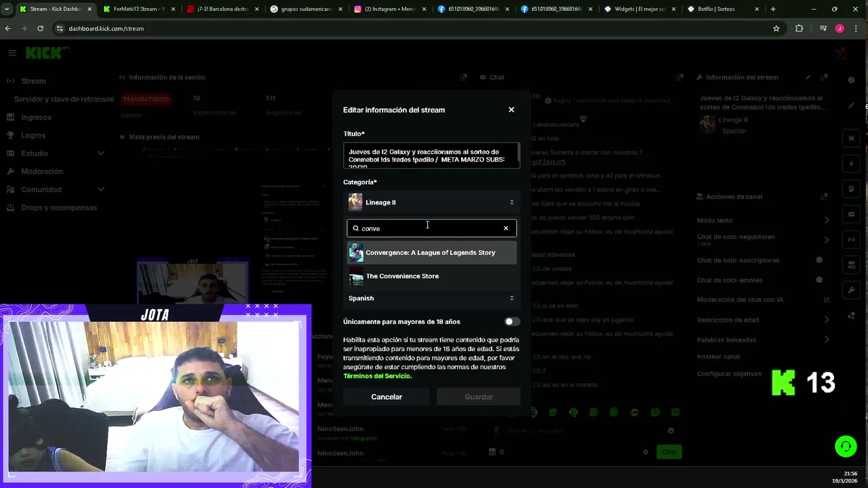Click the wrench icon in right strip

[x=852, y=290]
